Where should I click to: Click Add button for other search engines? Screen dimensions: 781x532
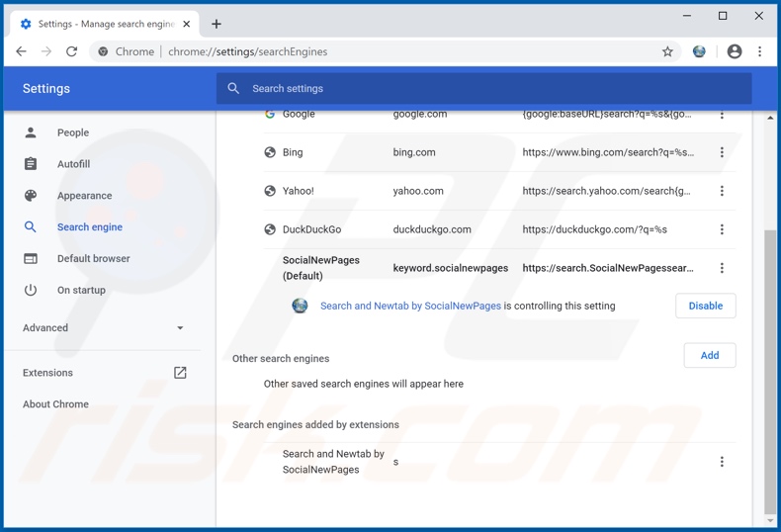click(709, 355)
